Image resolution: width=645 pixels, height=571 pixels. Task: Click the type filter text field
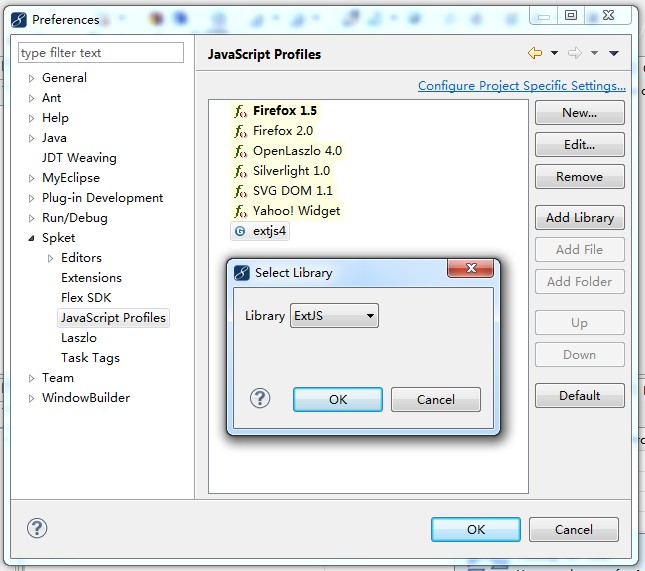(101, 53)
